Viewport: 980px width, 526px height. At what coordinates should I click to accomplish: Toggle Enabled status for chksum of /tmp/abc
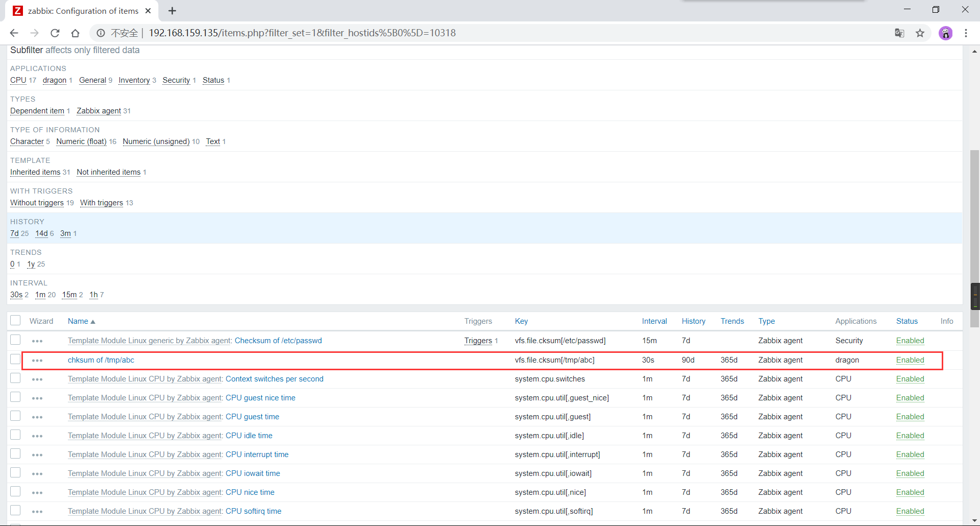(x=910, y=360)
